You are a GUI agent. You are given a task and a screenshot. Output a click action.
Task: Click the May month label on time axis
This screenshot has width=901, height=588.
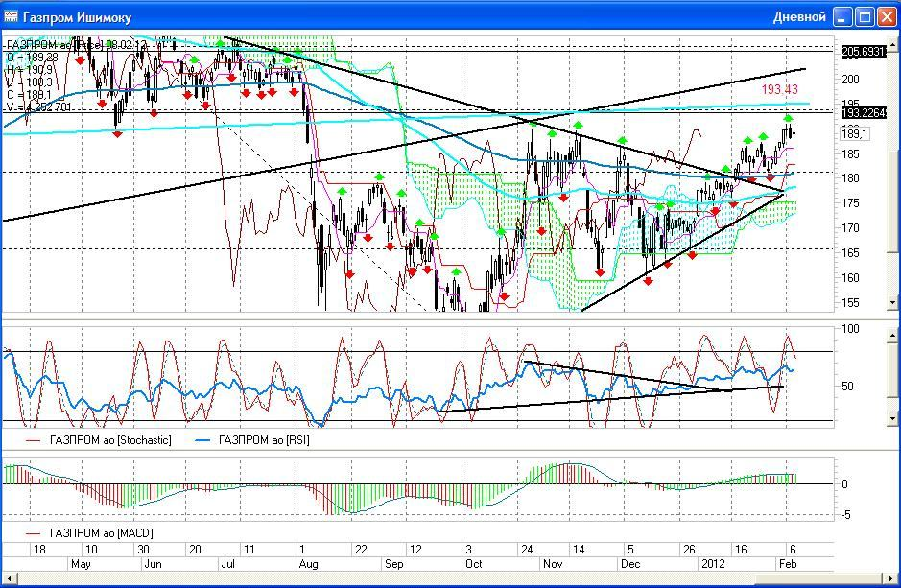(x=81, y=564)
